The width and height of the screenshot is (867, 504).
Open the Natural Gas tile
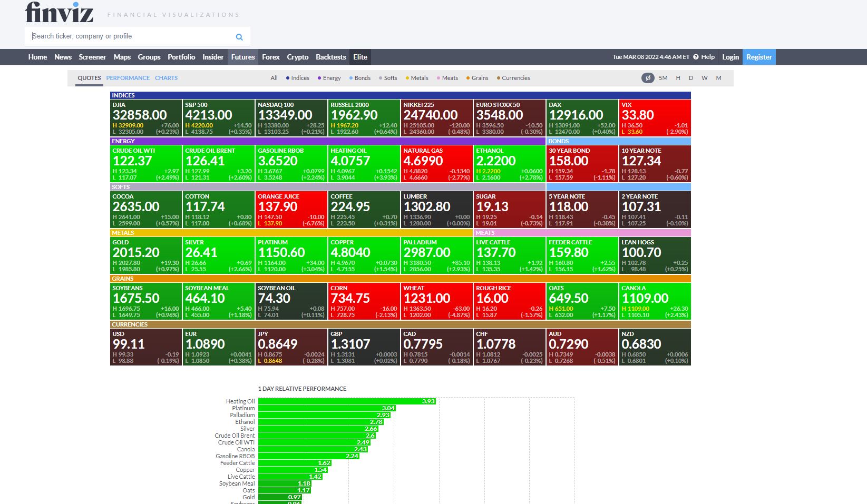pos(436,164)
